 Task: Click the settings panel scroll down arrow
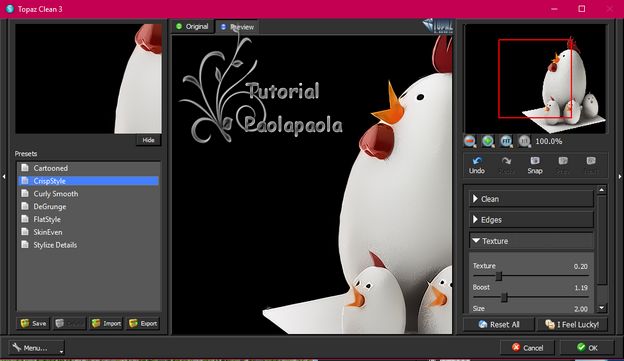click(602, 308)
